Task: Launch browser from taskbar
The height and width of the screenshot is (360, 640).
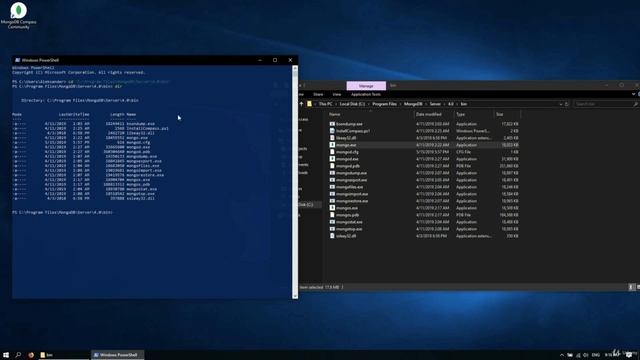Action: (x=31, y=355)
